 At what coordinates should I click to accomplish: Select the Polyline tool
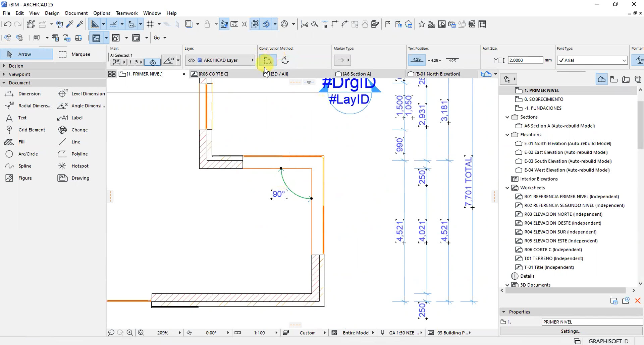click(79, 154)
